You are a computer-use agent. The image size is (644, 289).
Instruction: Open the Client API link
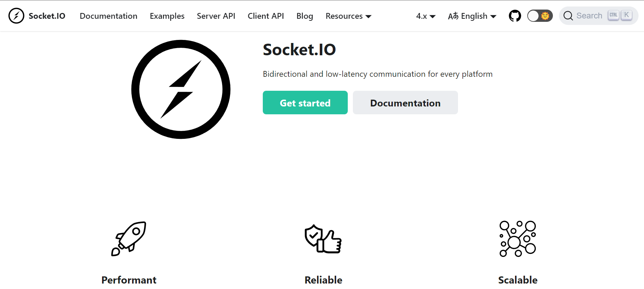click(266, 16)
